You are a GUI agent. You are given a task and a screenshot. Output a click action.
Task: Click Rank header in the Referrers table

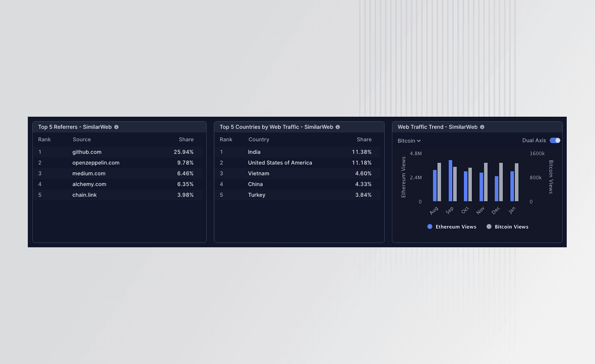44,139
